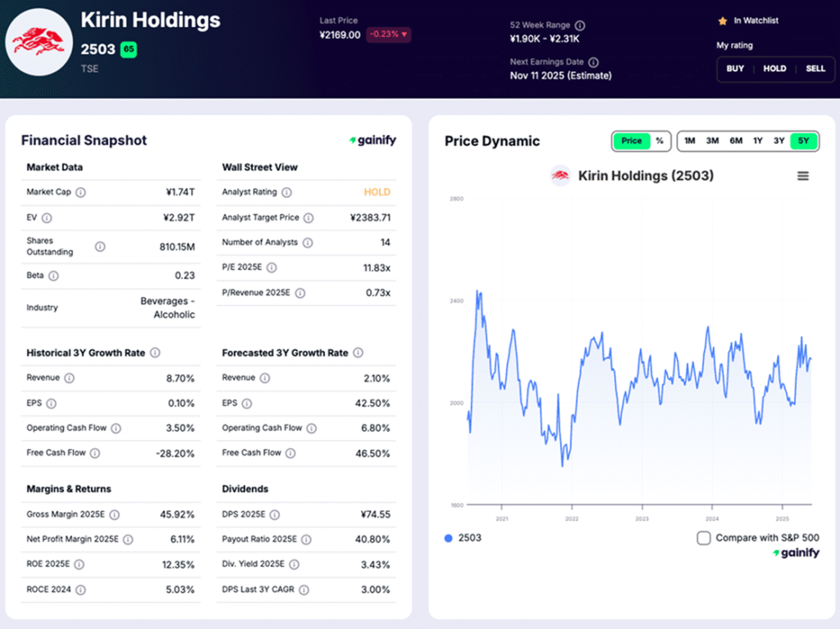840x629 pixels.
Task: Click info icon next to ROCE 2024
Action: tap(80, 590)
